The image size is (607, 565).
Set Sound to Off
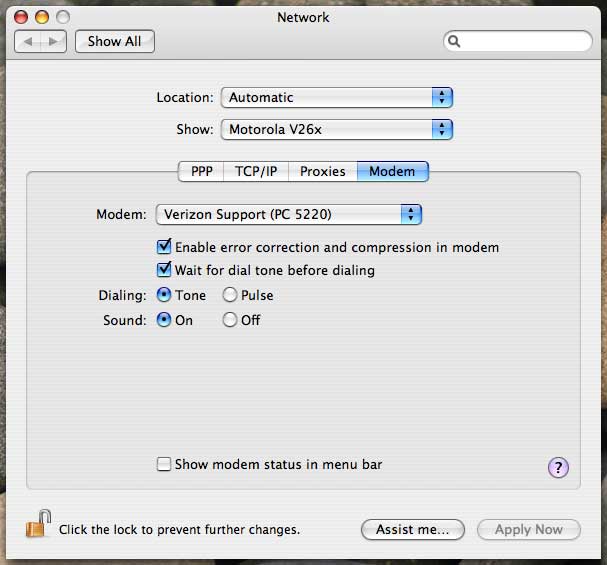pos(230,320)
